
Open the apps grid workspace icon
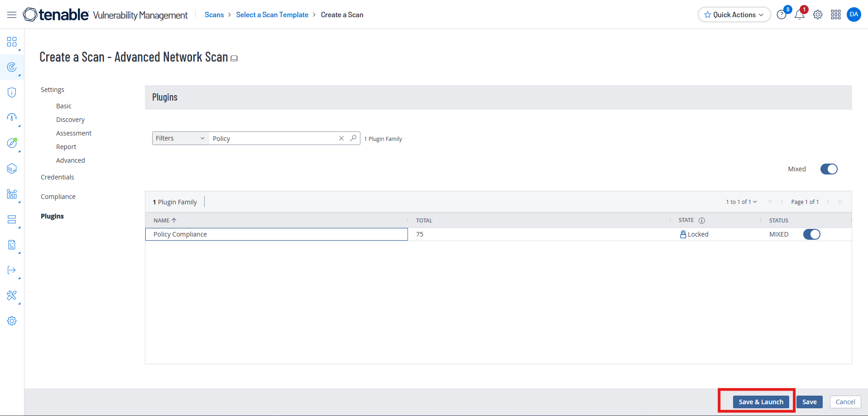point(836,15)
